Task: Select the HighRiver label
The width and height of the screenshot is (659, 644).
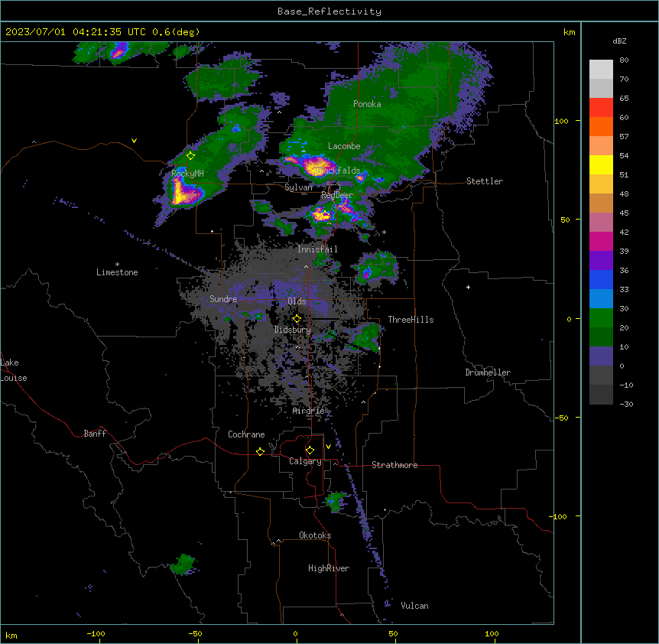Action: 329,568
